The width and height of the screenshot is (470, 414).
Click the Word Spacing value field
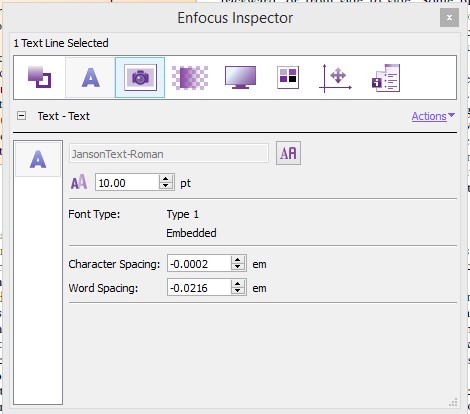click(x=199, y=287)
